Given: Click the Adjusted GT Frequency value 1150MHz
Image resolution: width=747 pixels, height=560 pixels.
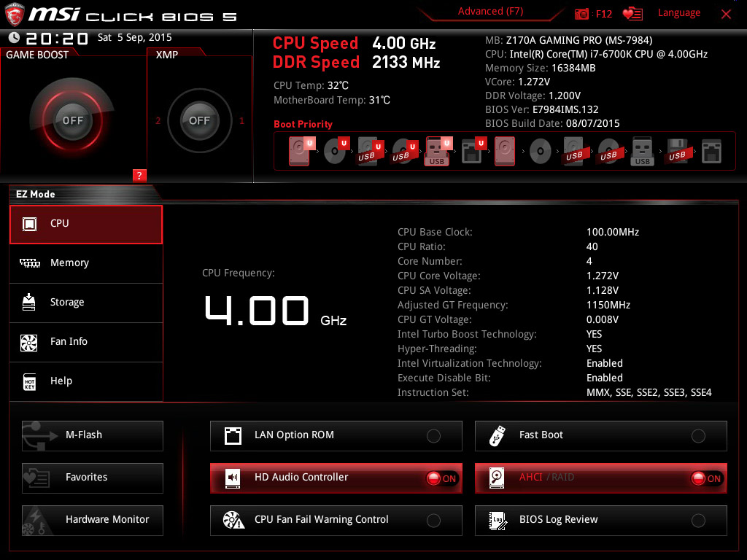Looking at the screenshot, I should [608, 306].
